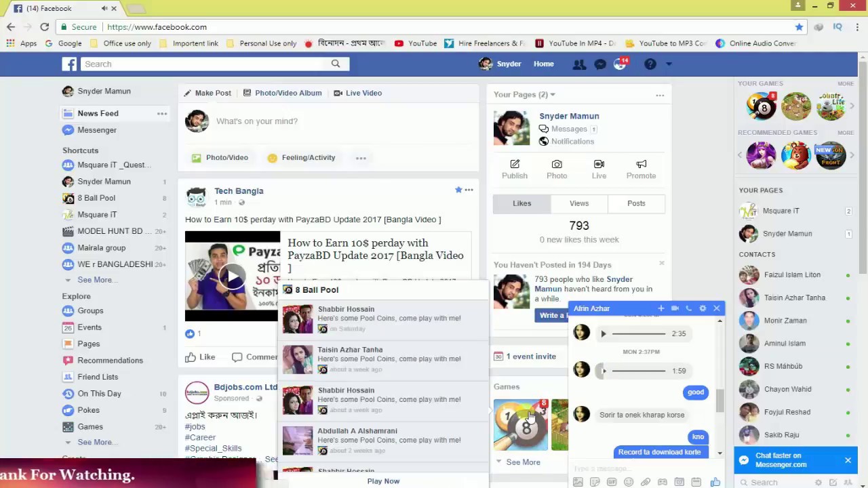
Task: Open the Quick Help question mark icon
Action: pyautogui.click(x=650, y=64)
